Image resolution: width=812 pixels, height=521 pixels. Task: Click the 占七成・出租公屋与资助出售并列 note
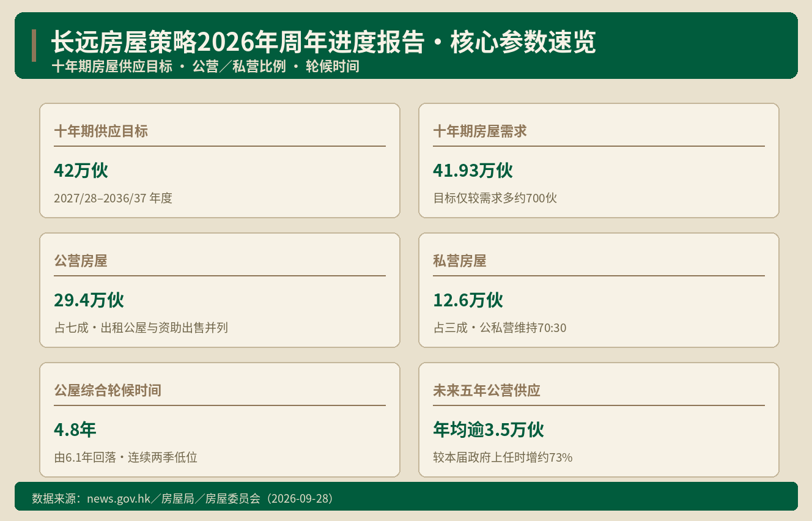click(141, 328)
